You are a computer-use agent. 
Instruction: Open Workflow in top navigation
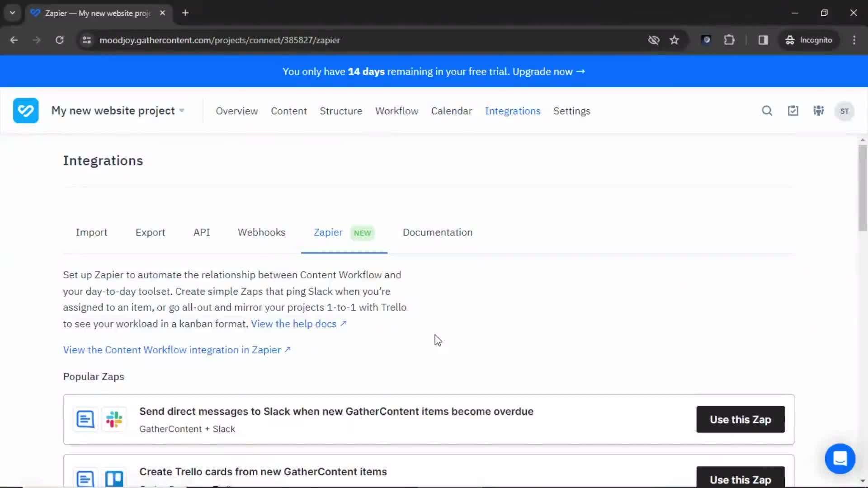[x=396, y=111]
